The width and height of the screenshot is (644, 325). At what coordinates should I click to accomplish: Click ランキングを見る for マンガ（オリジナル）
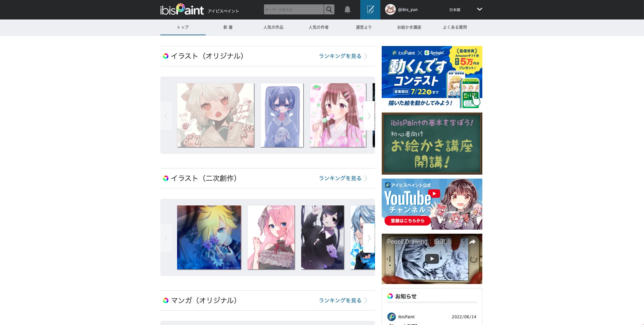(340, 300)
